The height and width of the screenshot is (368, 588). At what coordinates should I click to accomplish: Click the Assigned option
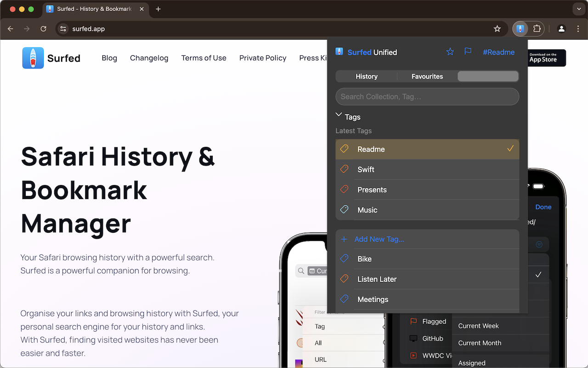point(472,363)
